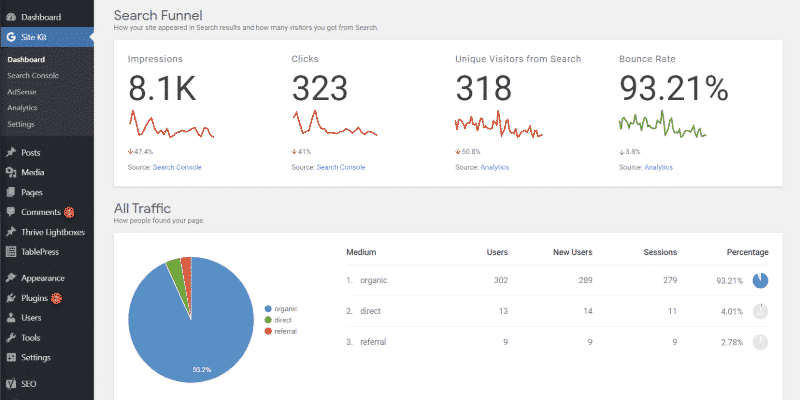Open the AdSense submenu item
Screen dimensions: 800x400
tap(21, 92)
